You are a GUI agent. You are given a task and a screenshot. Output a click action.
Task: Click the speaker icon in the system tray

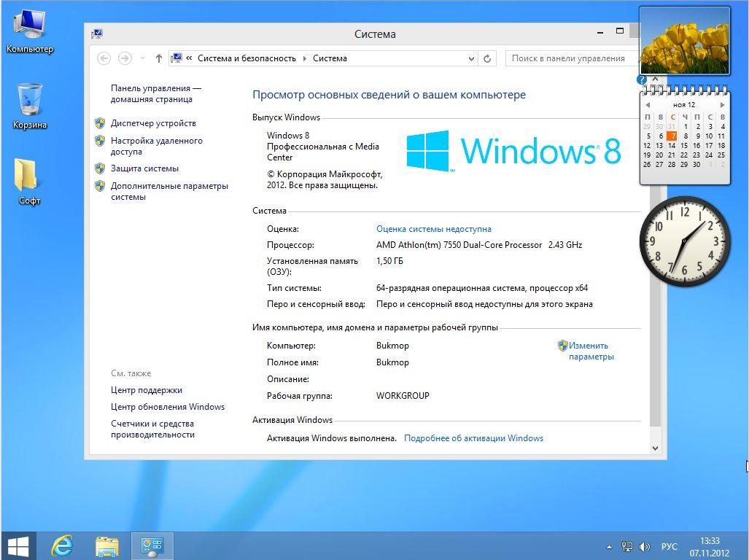click(x=645, y=545)
